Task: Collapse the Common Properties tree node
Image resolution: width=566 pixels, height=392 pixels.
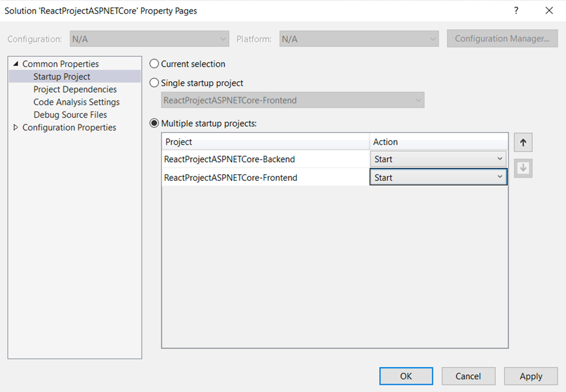Action: (x=16, y=64)
